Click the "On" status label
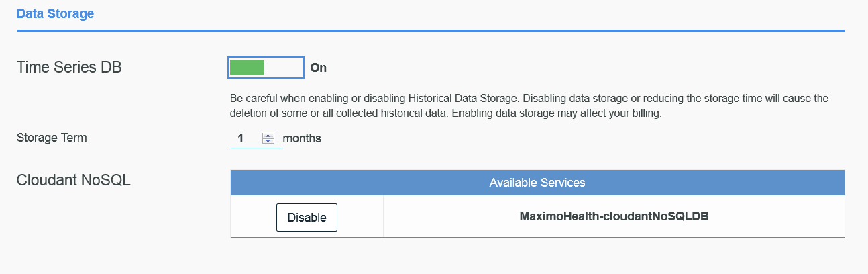Screen dimensions: 868x274 (x=319, y=68)
